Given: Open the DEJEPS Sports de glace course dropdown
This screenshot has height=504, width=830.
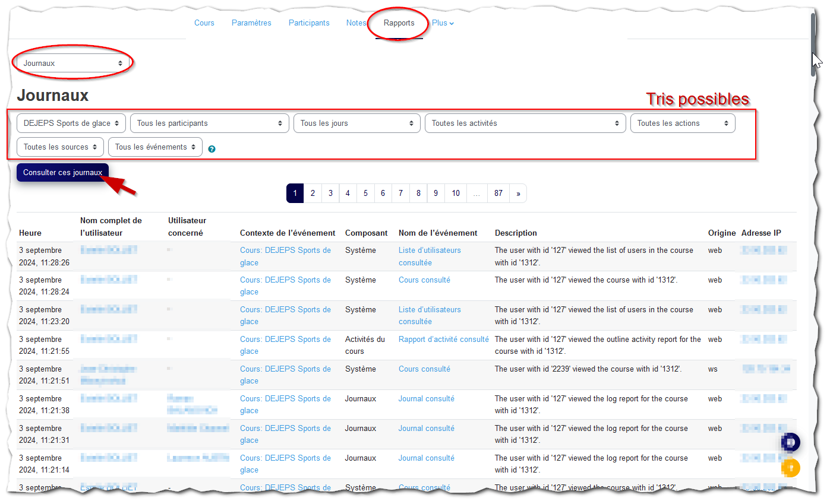Looking at the screenshot, I should (71, 123).
